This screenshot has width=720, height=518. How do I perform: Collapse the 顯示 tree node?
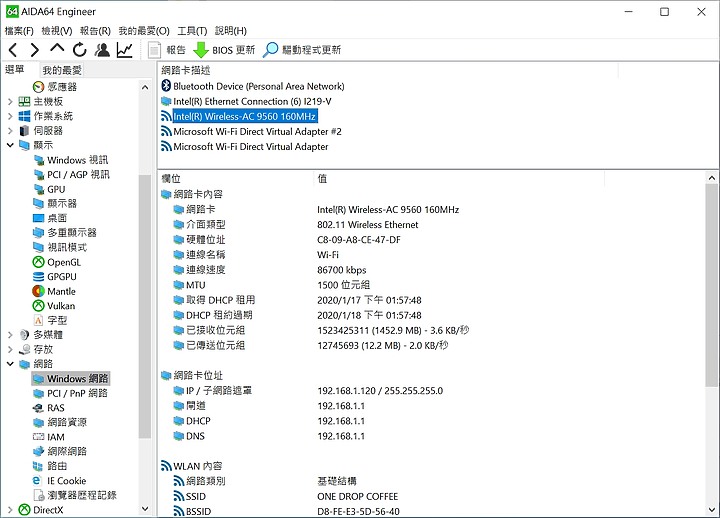click(10, 145)
